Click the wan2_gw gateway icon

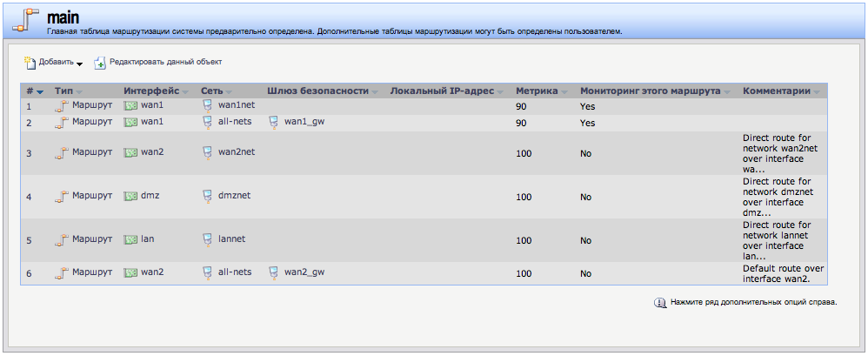point(274,273)
